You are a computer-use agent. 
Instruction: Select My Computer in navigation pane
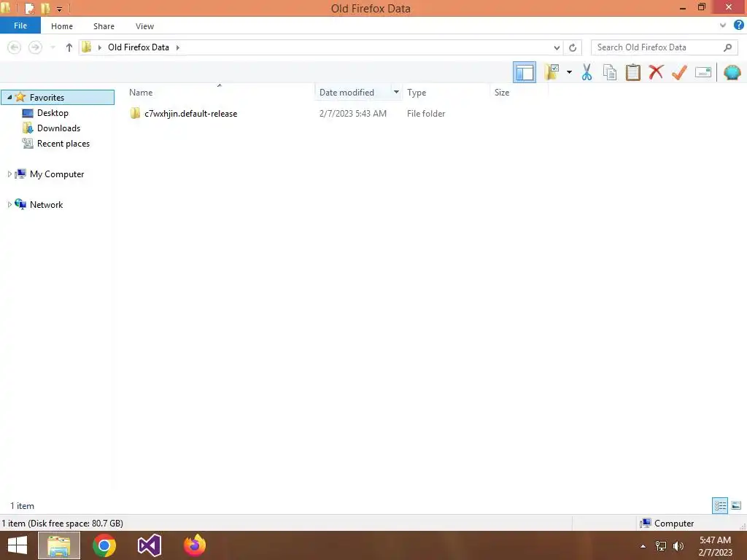click(x=57, y=174)
